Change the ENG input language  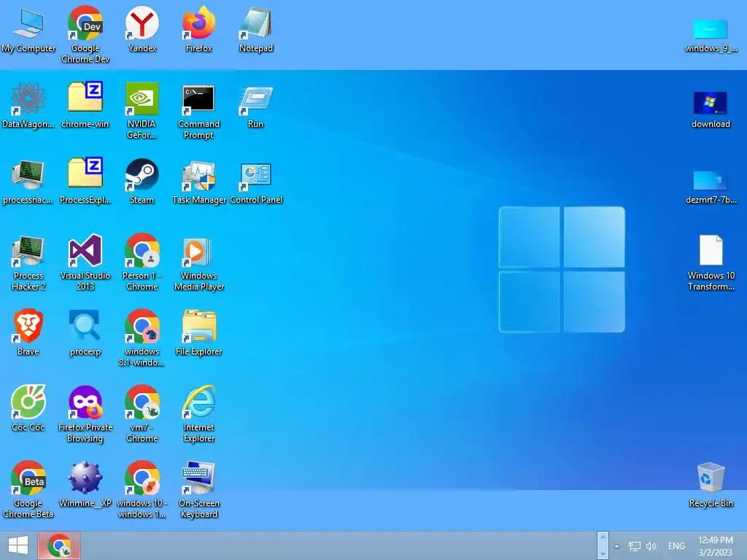point(676,546)
